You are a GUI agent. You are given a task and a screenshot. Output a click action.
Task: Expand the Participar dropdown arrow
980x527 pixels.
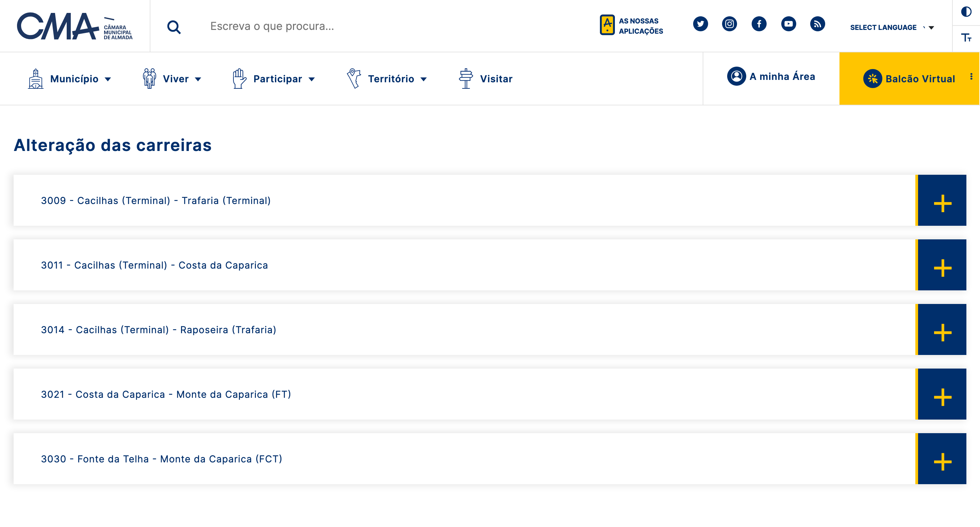[x=312, y=79]
